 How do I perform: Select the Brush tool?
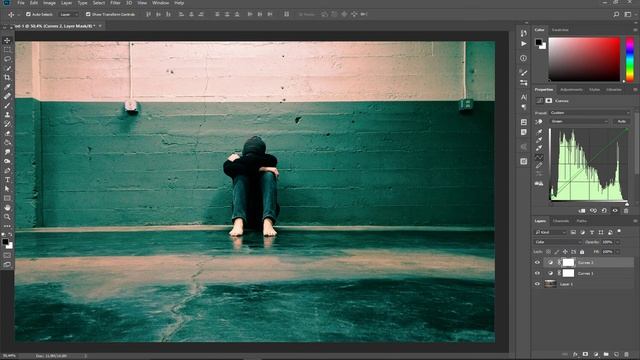click(7, 105)
